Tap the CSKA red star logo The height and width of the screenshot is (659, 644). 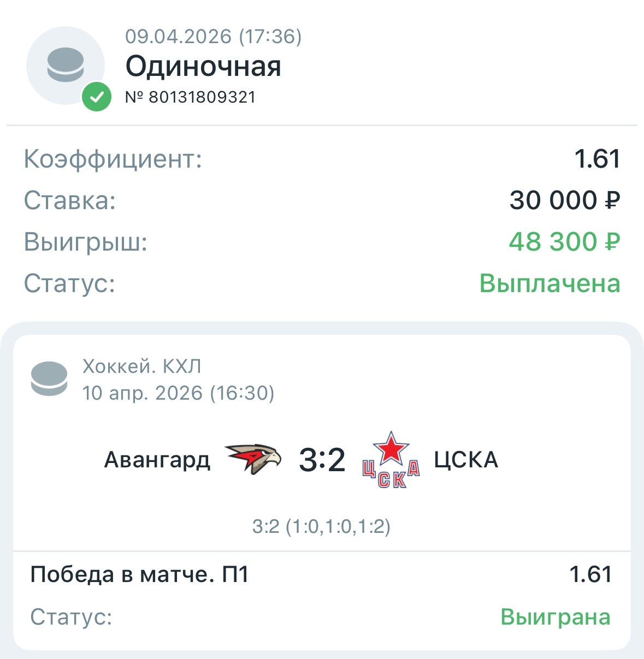[391, 460]
